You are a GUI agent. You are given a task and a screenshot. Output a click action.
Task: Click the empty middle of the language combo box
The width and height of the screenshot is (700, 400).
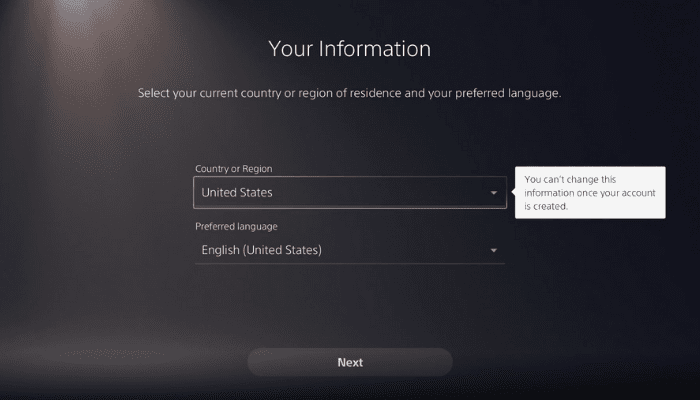[x=400, y=250]
